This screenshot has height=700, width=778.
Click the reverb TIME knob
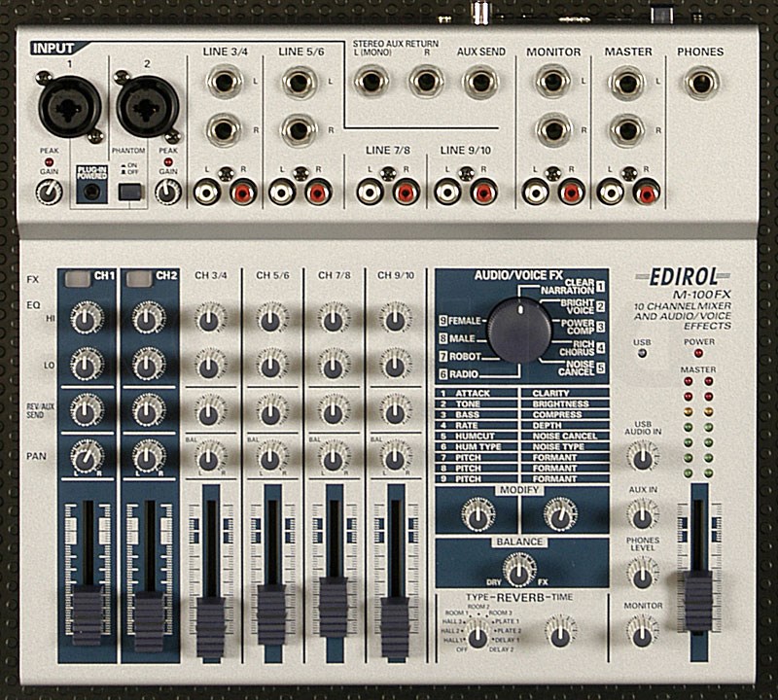click(560, 636)
